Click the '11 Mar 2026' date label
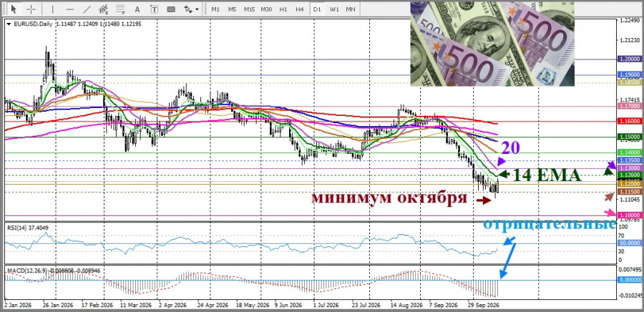Viewport: 644px width, 312px height. click(x=136, y=306)
